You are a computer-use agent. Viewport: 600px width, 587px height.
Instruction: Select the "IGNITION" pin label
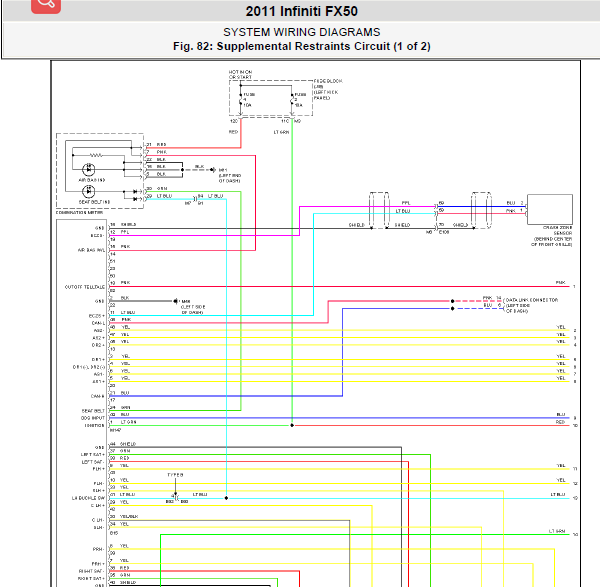click(95, 425)
